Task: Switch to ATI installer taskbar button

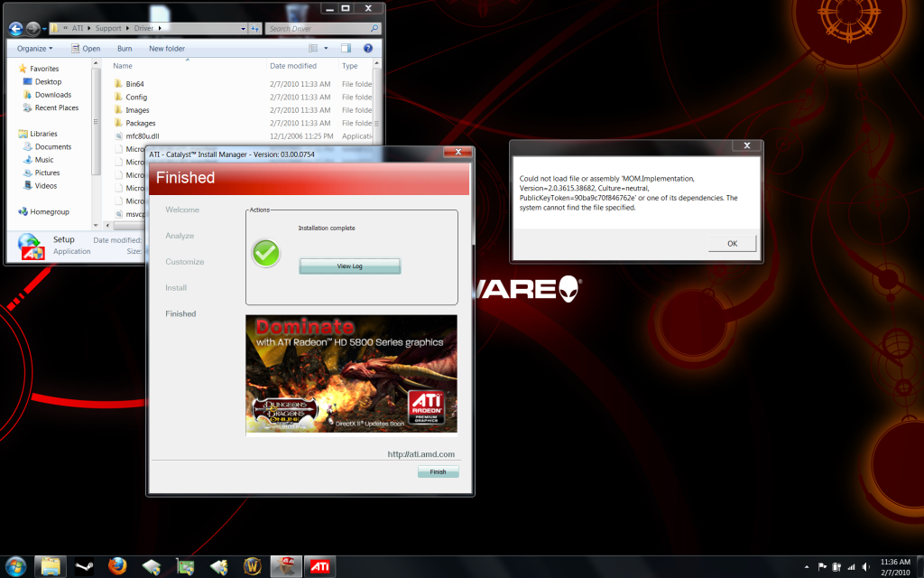Action: 286,567
